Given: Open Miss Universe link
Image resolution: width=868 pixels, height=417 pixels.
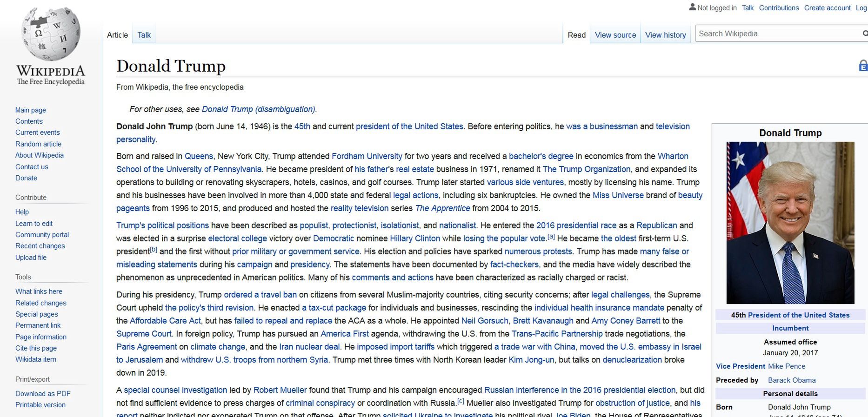Looking at the screenshot, I should click(618, 195).
